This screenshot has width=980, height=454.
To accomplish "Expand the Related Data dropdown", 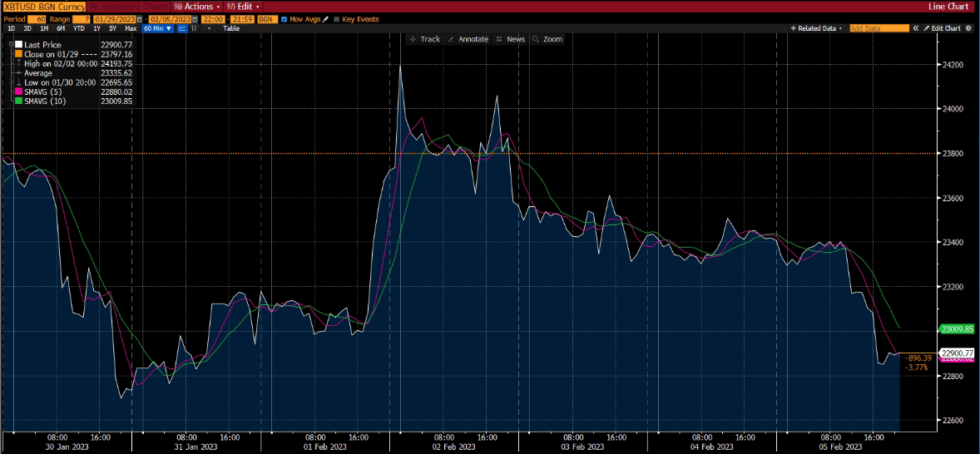I will click(819, 28).
